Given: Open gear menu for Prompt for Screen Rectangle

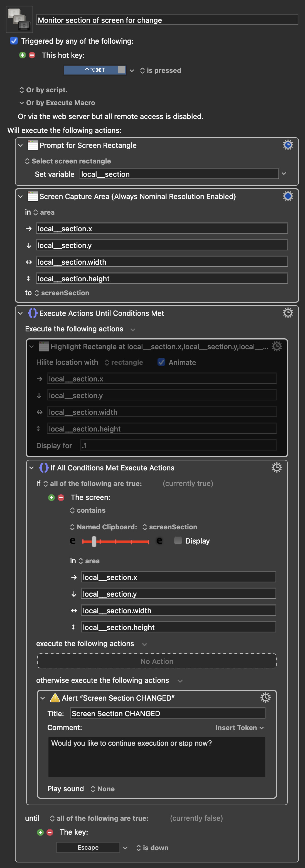Looking at the screenshot, I should (x=287, y=145).
